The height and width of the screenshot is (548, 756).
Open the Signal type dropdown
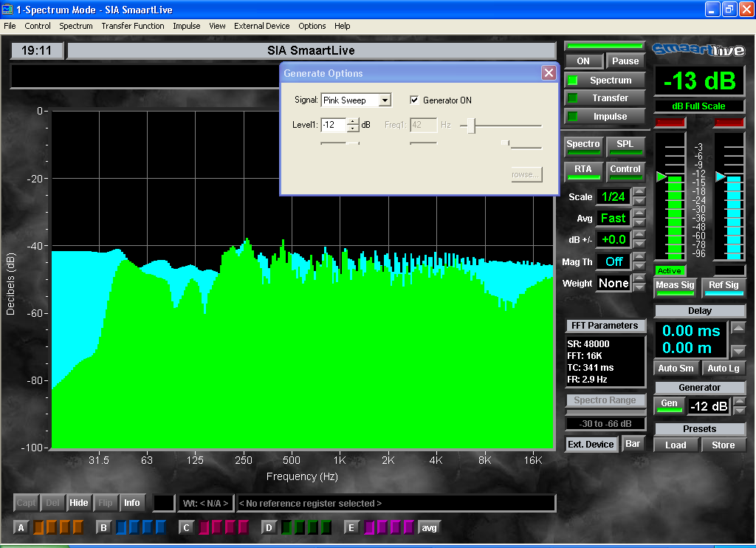(385, 100)
